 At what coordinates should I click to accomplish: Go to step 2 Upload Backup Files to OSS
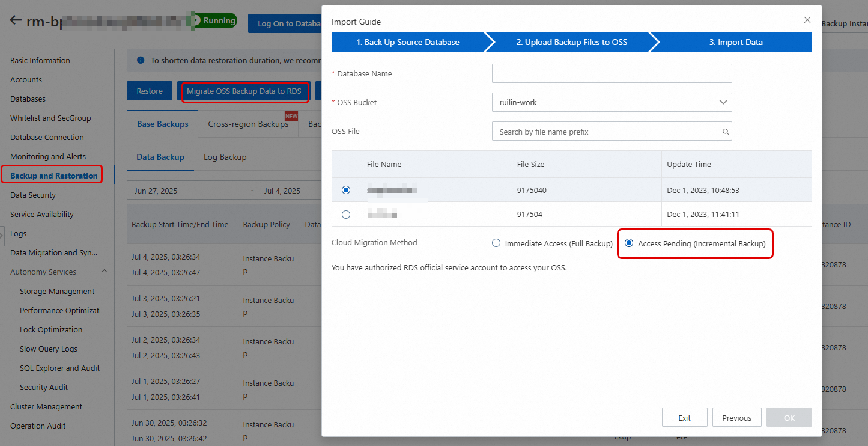[x=571, y=42]
